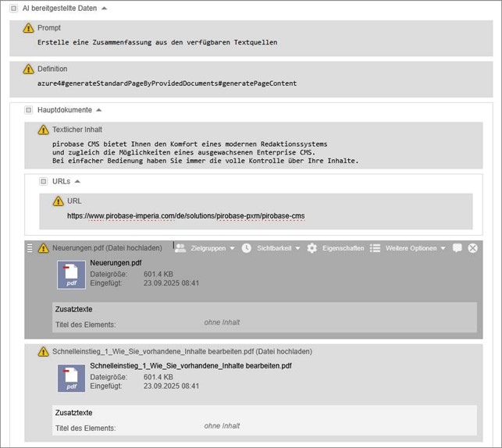
Task: Click the Sichtbarkeit clock icon
Action: click(247, 248)
